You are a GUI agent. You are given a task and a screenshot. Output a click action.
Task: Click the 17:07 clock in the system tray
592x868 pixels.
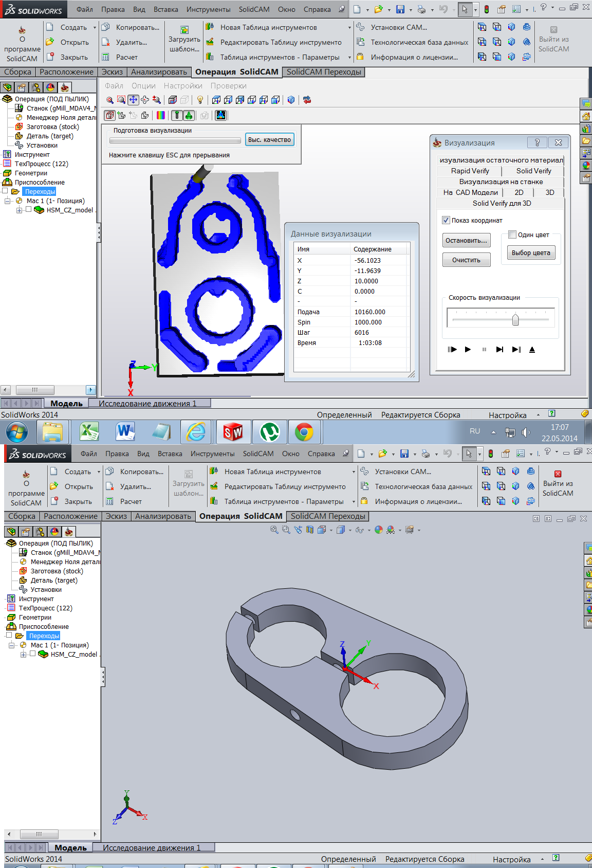pyautogui.click(x=560, y=427)
